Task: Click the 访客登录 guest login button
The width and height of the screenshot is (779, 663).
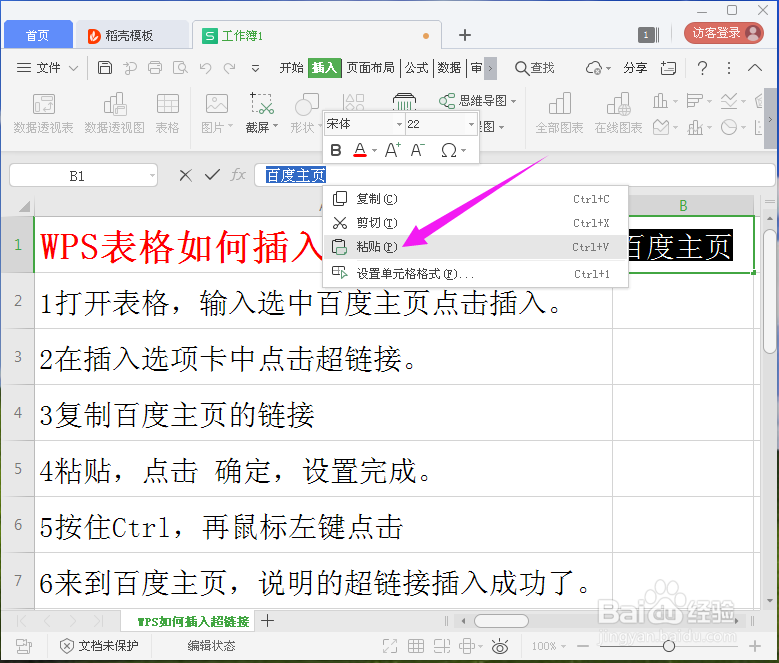Action: [x=723, y=33]
